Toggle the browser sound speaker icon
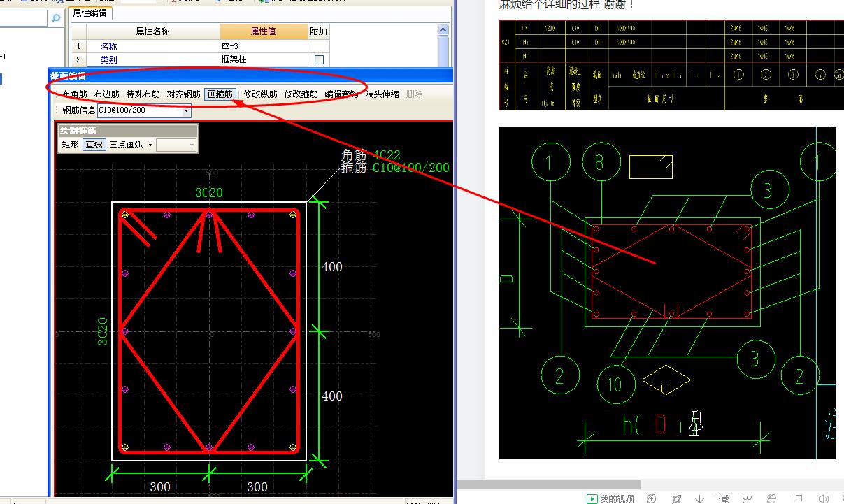 [823, 498]
